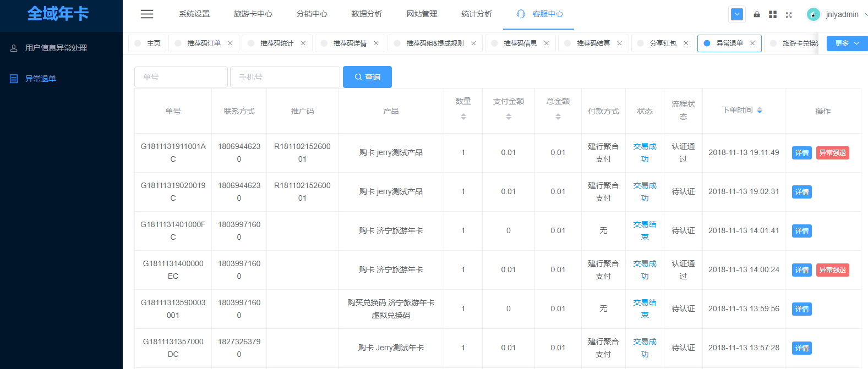Image resolution: width=868 pixels, height=369 pixels.
Task: Toggle fullscreen mode icon
Action: point(789,15)
